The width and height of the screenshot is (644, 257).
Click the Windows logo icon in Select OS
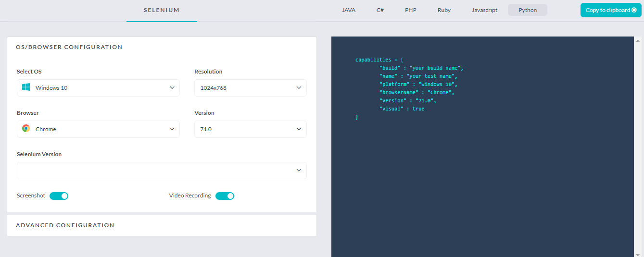coord(26,87)
